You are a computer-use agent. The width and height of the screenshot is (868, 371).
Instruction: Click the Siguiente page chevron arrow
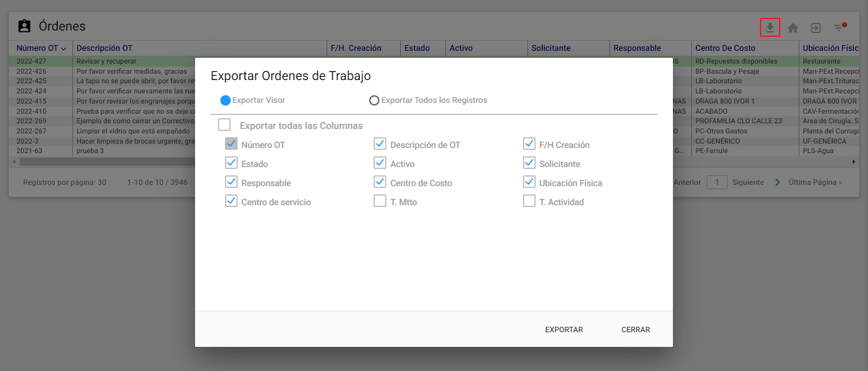[x=778, y=182]
